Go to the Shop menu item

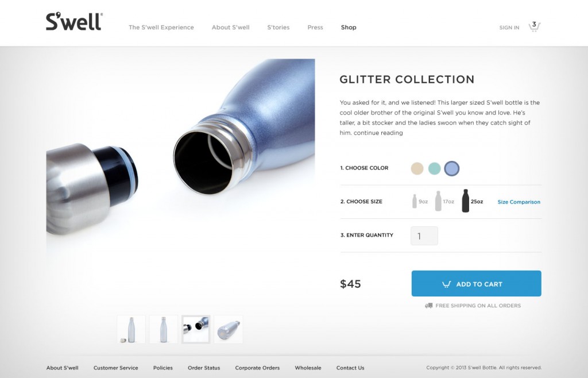click(x=349, y=28)
